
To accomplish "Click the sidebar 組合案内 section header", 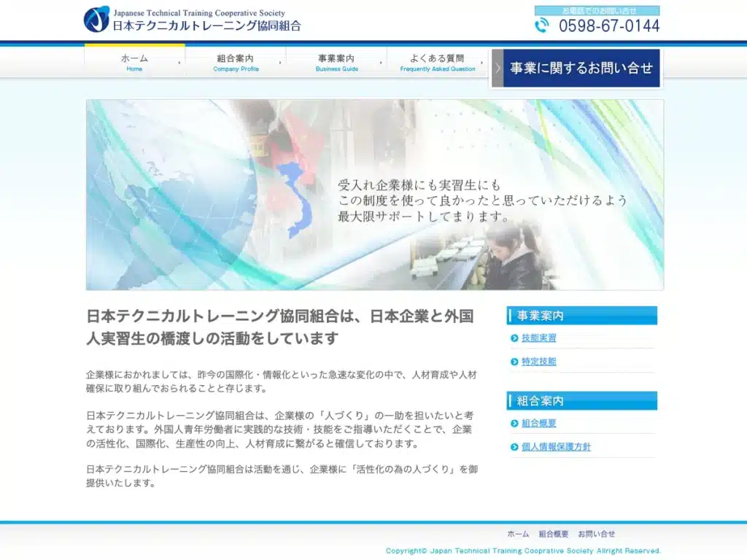I will pos(582,401).
